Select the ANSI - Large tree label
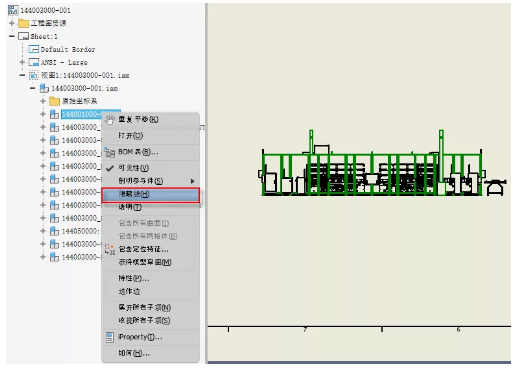519x368 pixels. click(64, 62)
